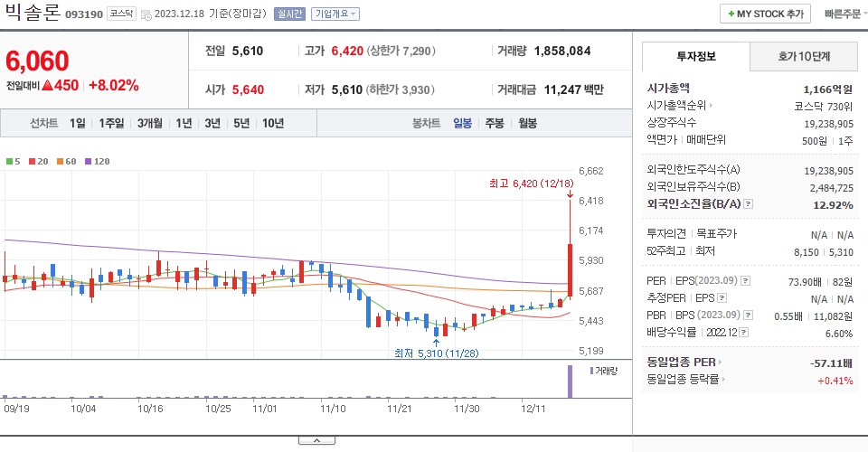This screenshot has height=452, width=868.
Task: Click the orange 60-day moving average legend
Action: pyautogui.click(x=66, y=162)
